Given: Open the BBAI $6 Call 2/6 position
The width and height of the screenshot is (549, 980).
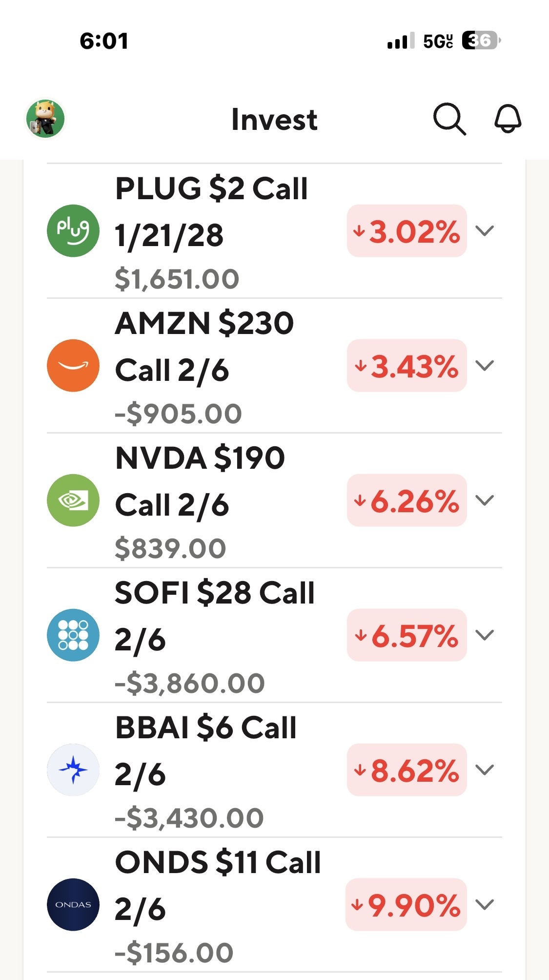Looking at the screenshot, I should (274, 770).
